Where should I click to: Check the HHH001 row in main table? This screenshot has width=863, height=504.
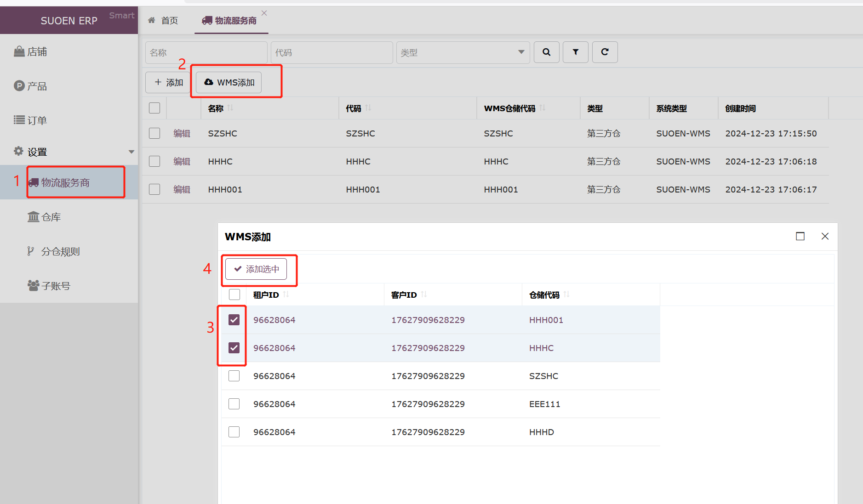click(x=154, y=189)
